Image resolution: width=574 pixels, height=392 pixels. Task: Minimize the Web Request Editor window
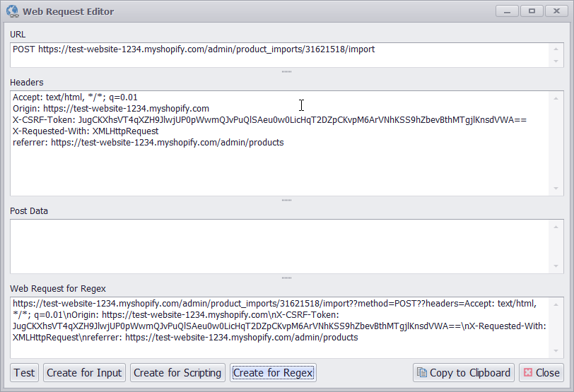tap(508, 11)
